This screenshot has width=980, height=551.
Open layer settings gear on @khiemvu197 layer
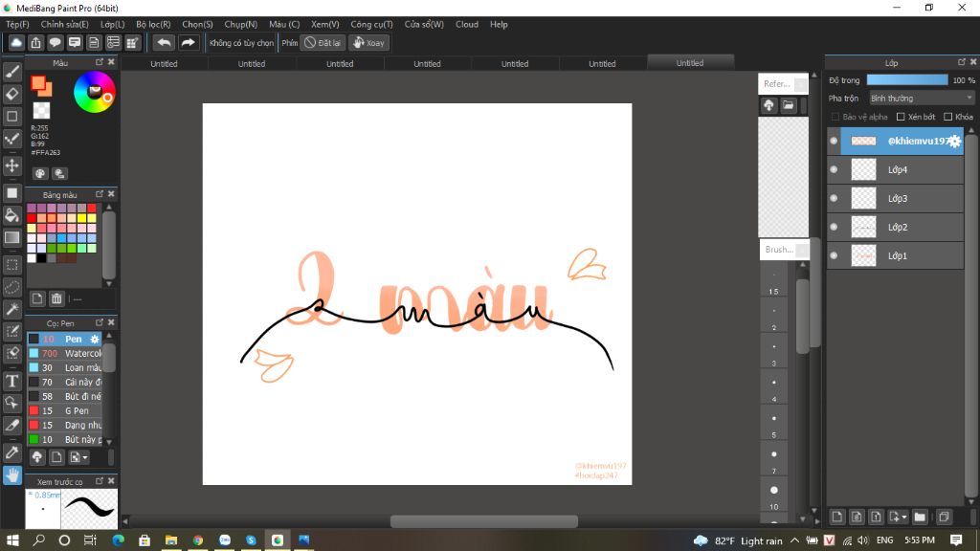tap(954, 142)
